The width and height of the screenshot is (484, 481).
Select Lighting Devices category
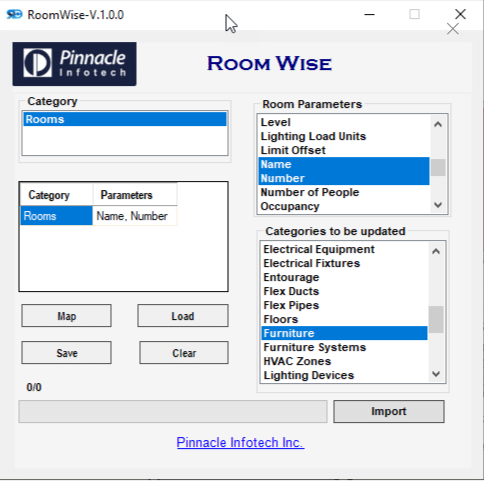click(344, 375)
